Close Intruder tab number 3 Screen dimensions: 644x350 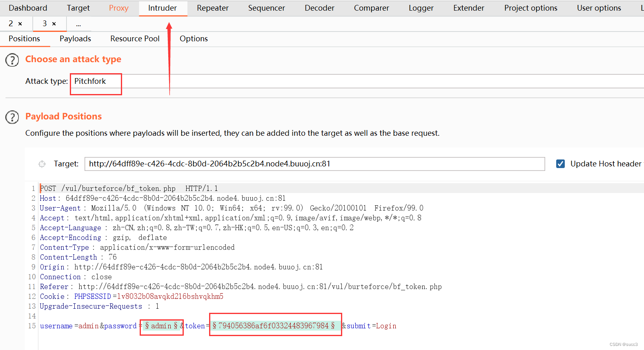click(54, 24)
